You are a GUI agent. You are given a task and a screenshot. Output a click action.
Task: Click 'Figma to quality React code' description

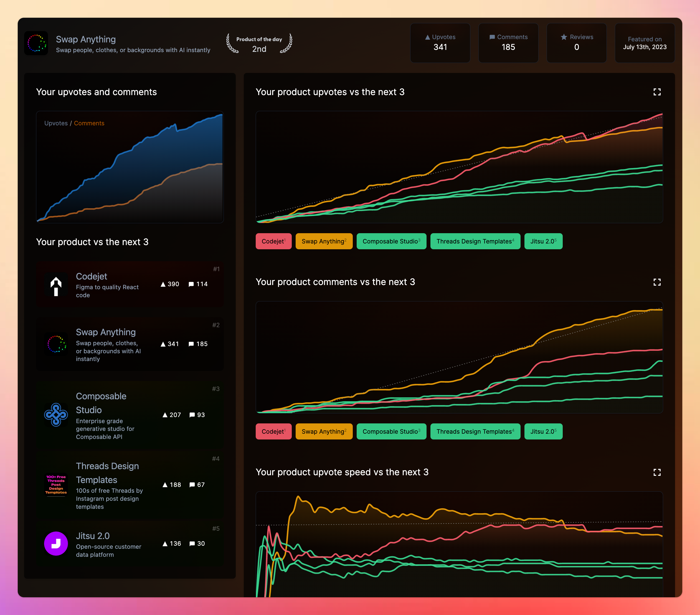(x=107, y=291)
